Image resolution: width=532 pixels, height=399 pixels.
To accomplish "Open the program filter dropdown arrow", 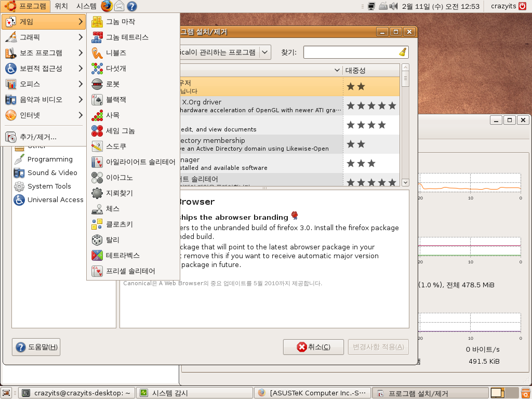I will click(265, 52).
